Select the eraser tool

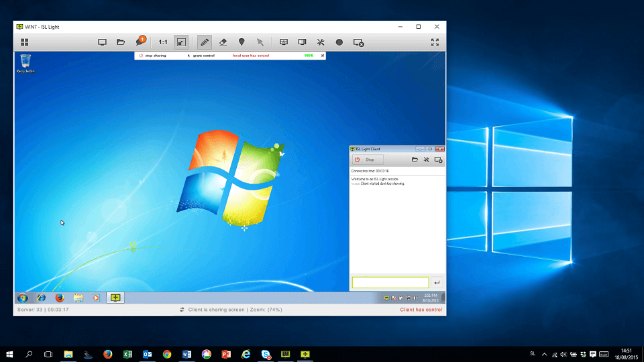pos(223,42)
